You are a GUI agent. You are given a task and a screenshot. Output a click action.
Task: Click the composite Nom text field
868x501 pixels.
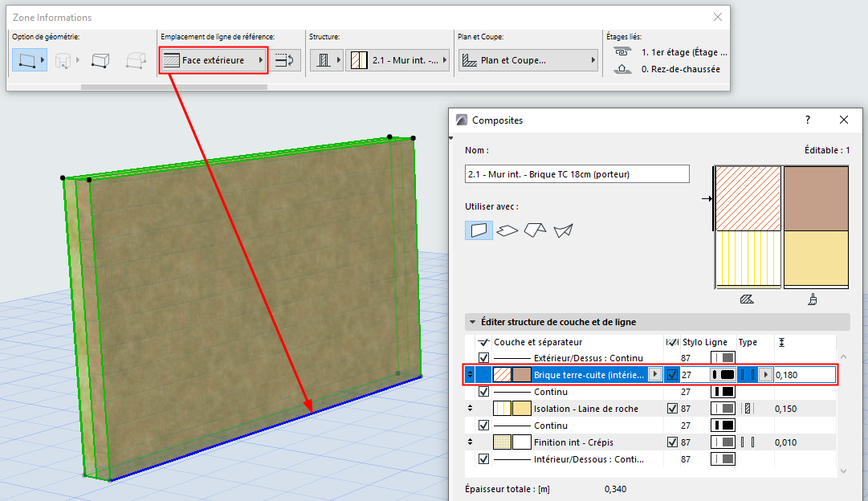(577, 174)
